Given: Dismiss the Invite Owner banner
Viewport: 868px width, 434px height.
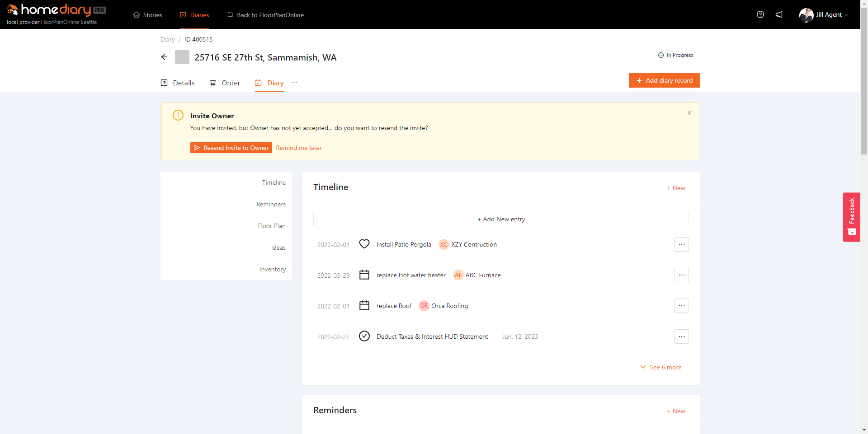Looking at the screenshot, I should 689,113.
